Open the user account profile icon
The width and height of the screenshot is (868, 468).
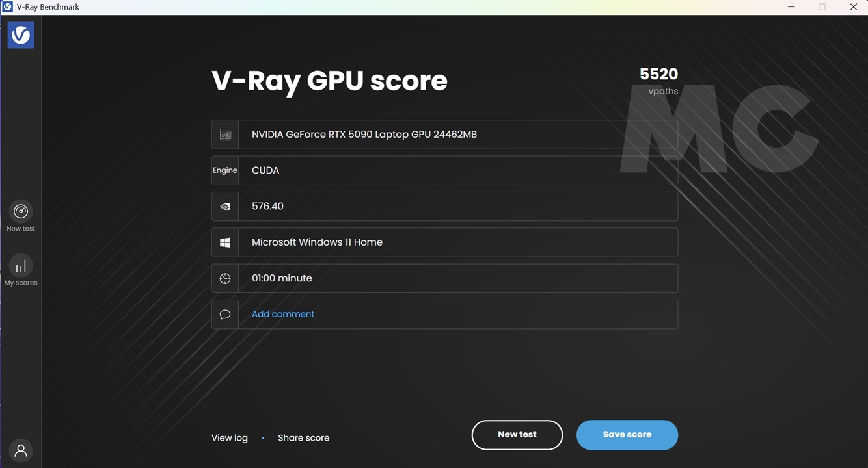(x=21, y=450)
